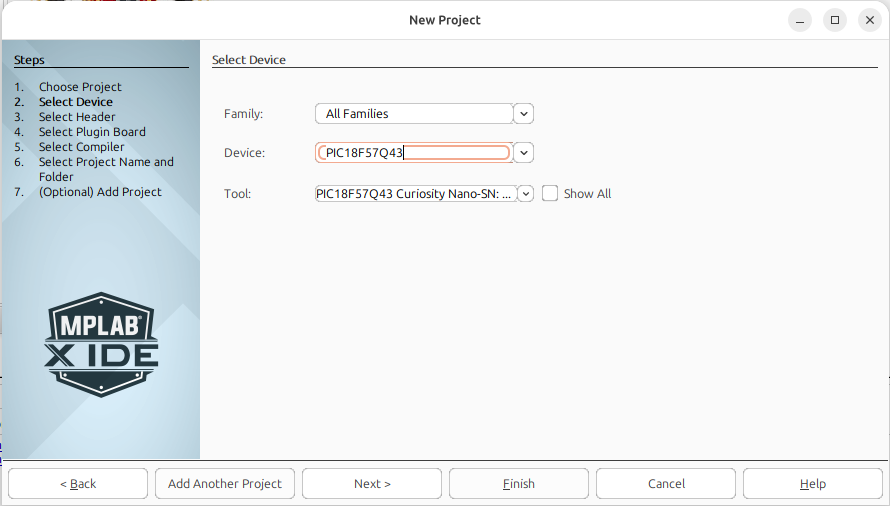The image size is (890, 506).
Task: Open Help for this wizard
Action: point(813,483)
